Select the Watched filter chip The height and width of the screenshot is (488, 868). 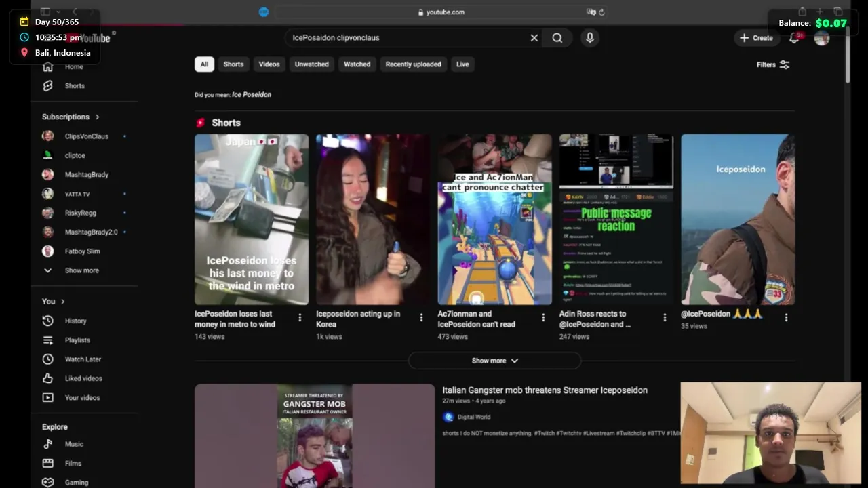[x=357, y=64]
